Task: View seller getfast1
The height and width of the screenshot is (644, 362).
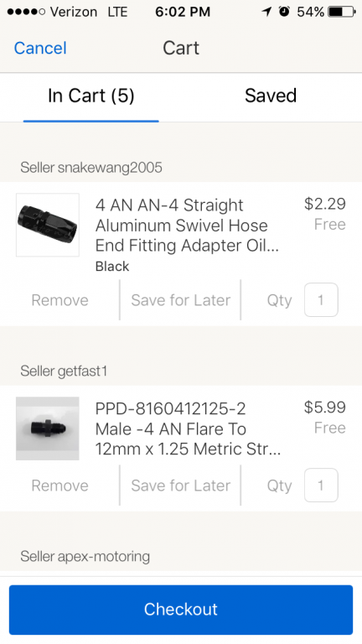Action: coord(64,371)
